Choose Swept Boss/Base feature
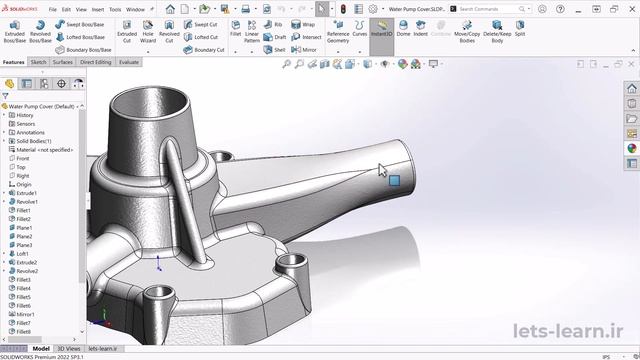Screen dimensions: 640x360 click(x=80, y=24)
